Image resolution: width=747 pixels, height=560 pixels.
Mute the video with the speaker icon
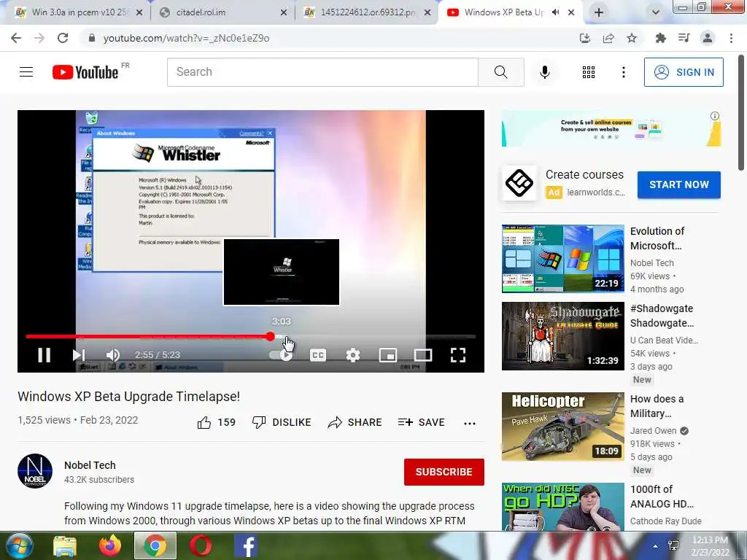(113, 355)
